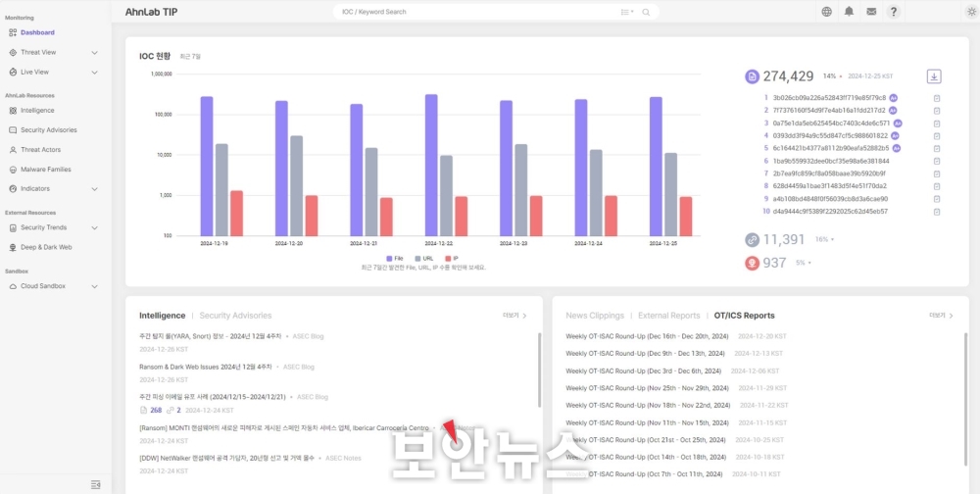Open the mail envelope icon

click(871, 11)
